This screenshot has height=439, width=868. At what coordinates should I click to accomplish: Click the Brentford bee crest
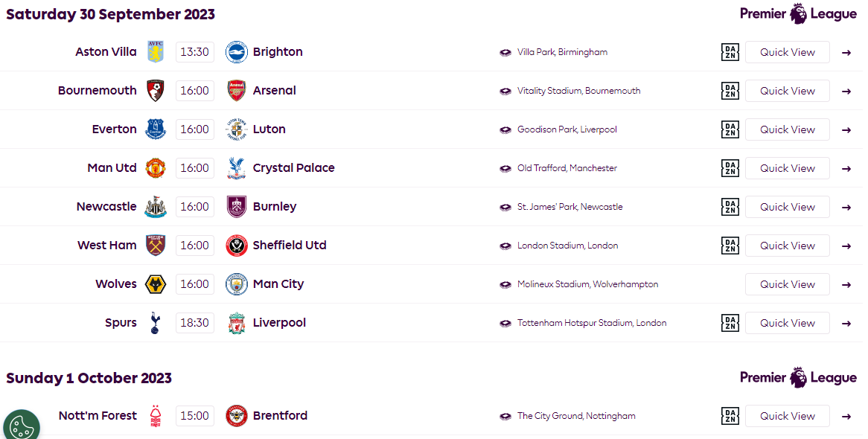[x=237, y=416]
